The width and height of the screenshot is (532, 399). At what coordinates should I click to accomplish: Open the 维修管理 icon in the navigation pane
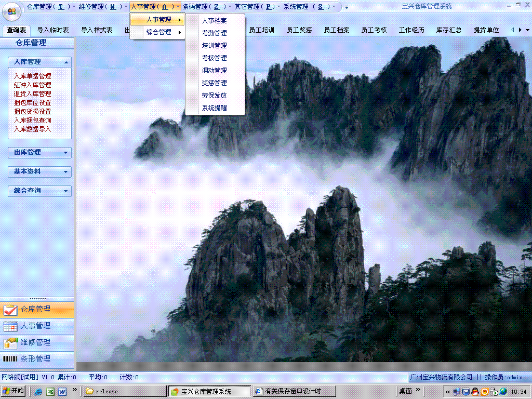click(10, 343)
